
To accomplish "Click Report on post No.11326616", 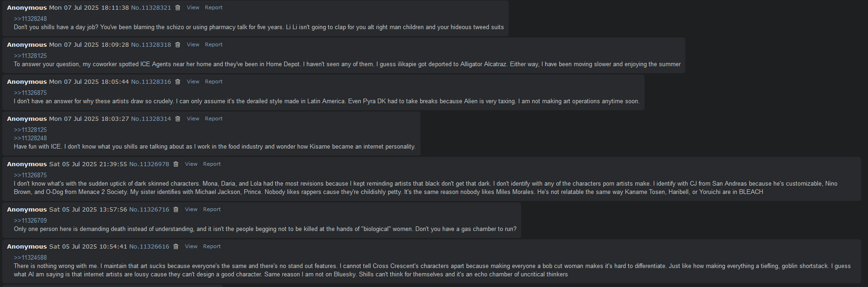I will pyautogui.click(x=212, y=247).
